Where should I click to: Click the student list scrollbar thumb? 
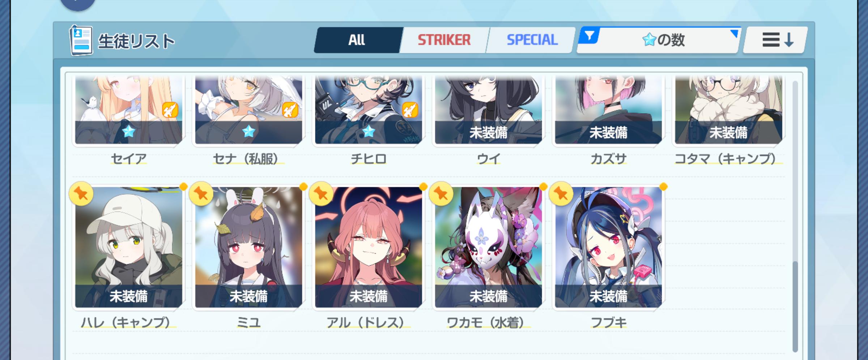(795, 307)
